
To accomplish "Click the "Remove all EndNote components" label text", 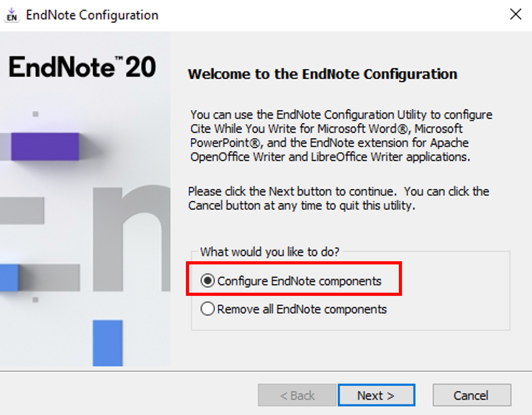I will (302, 309).
